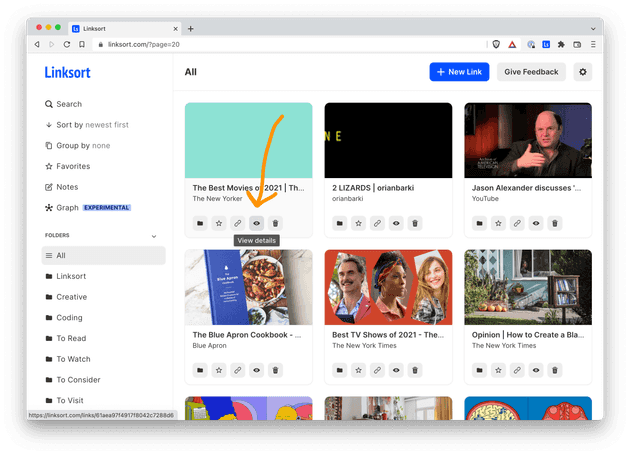630x455 pixels.
Task: Open Notes in the sidebar
Action: (x=61, y=187)
